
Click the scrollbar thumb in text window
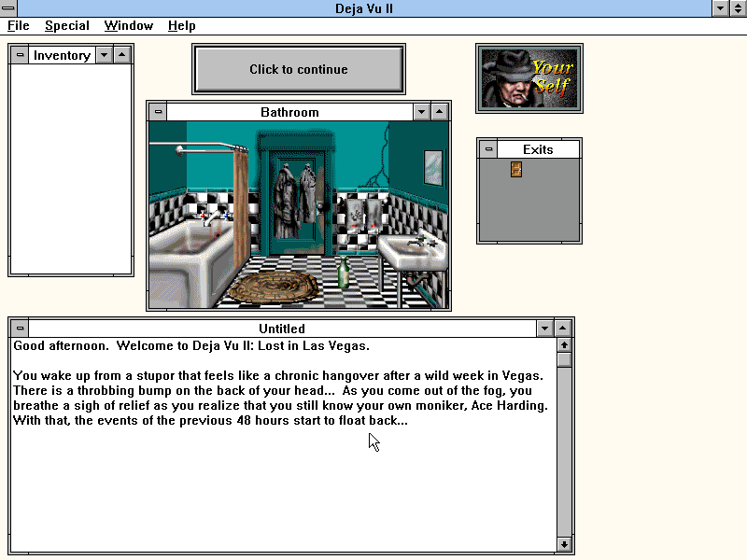(x=564, y=360)
